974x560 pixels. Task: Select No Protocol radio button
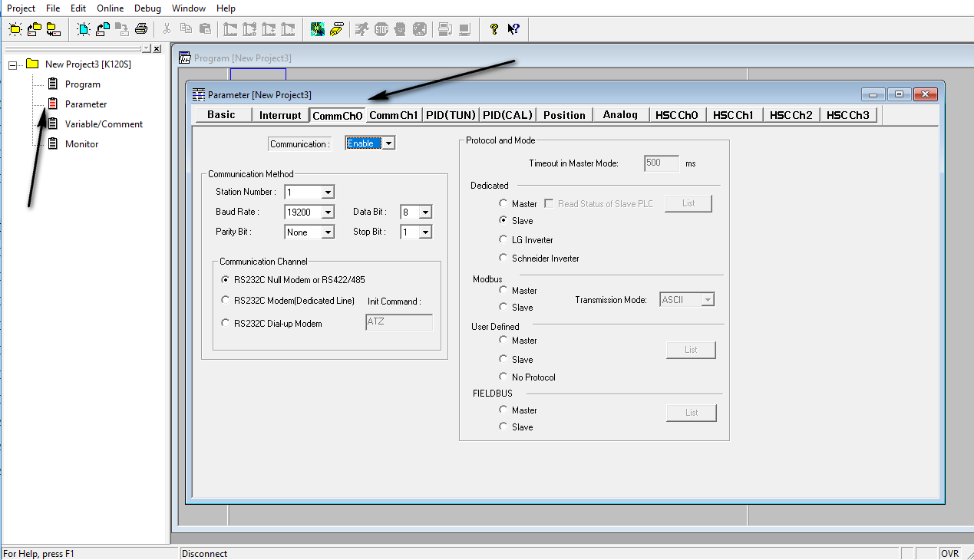click(x=504, y=377)
